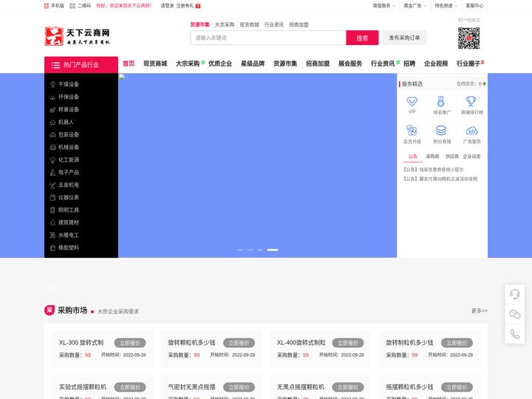
Task: Click the 采 badge beside 采购市场
Action: point(50,310)
